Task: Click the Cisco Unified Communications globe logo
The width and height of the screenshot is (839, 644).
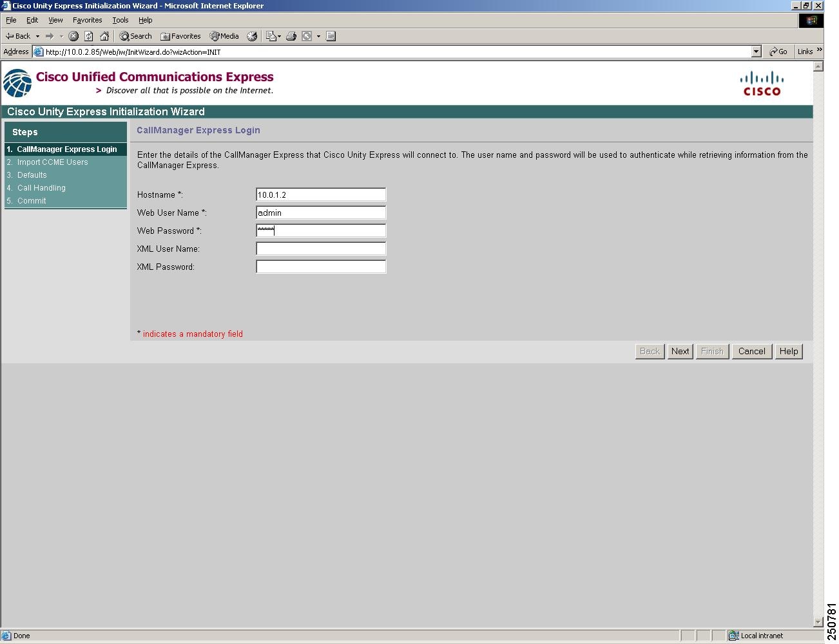Action: 17,83
